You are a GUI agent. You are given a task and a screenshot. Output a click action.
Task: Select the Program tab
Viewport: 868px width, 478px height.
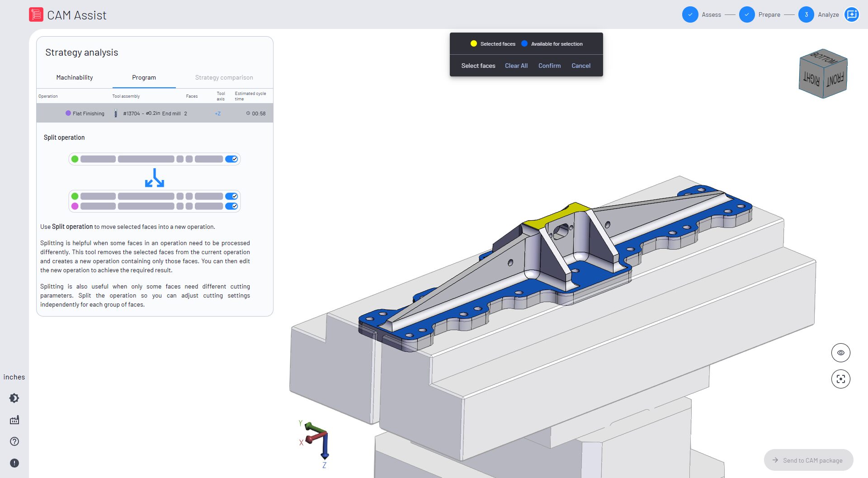point(144,77)
